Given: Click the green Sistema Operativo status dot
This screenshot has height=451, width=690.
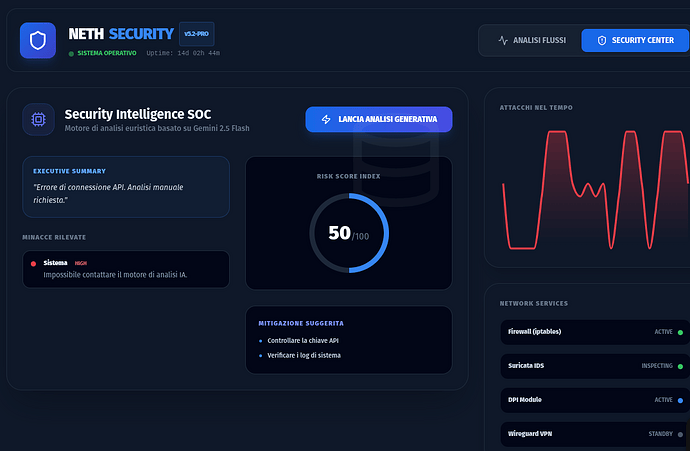Looking at the screenshot, I should 71,53.
